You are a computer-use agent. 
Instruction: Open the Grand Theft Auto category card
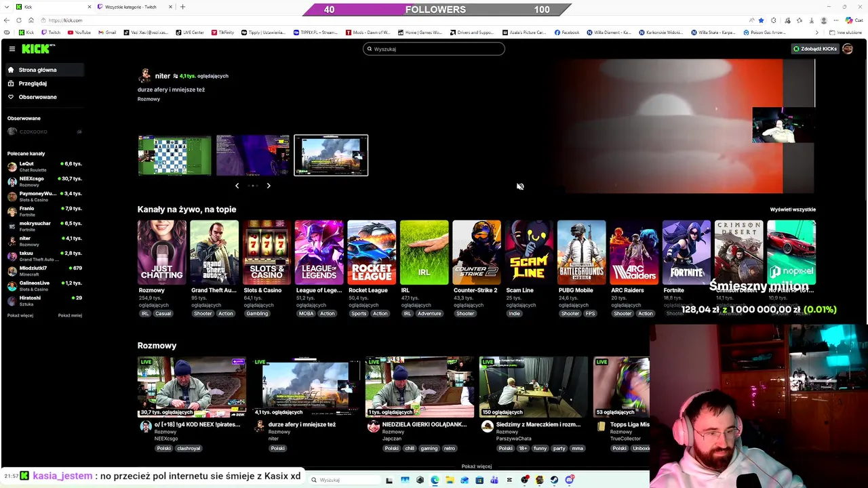214,252
